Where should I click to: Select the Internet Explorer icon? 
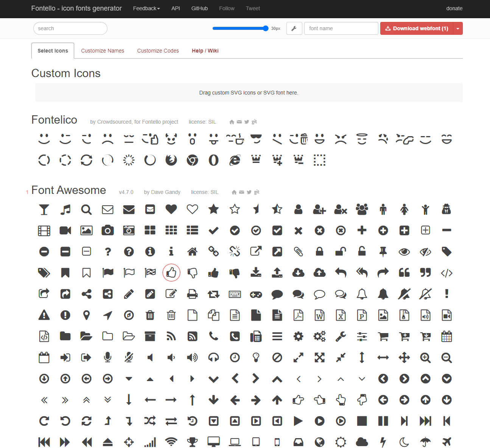click(235, 160)
